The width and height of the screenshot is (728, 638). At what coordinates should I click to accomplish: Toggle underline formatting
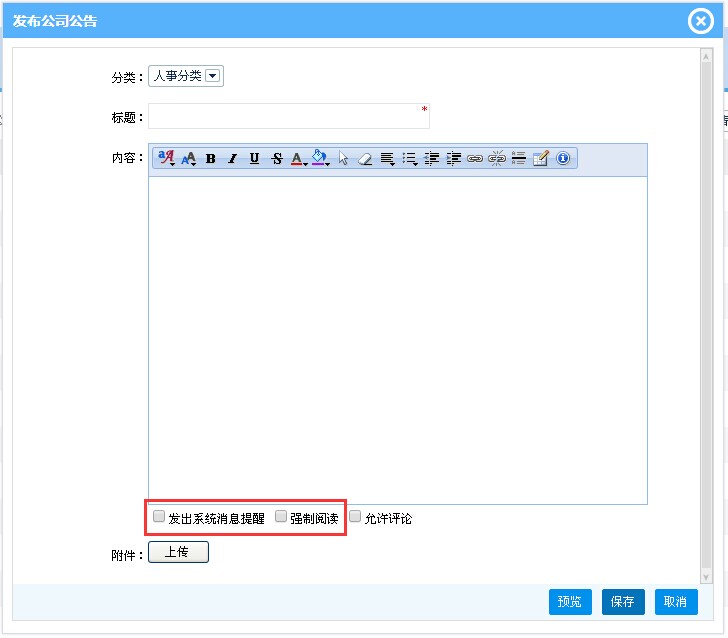point(254,158)
